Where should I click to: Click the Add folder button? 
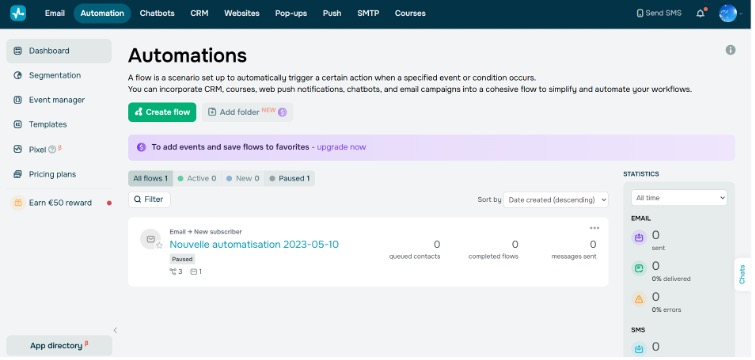(x=247, y=112)
